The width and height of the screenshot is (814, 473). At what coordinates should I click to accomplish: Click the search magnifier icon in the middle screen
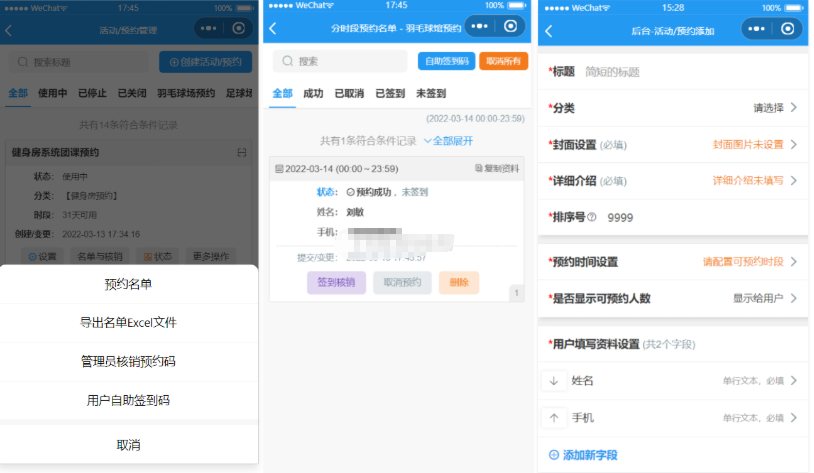pos(288,61)
